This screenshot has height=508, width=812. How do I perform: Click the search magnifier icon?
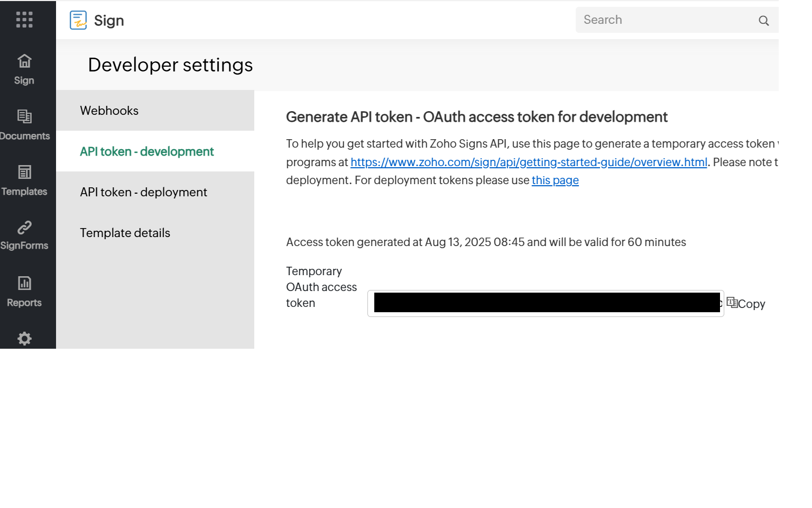[763, 21]
